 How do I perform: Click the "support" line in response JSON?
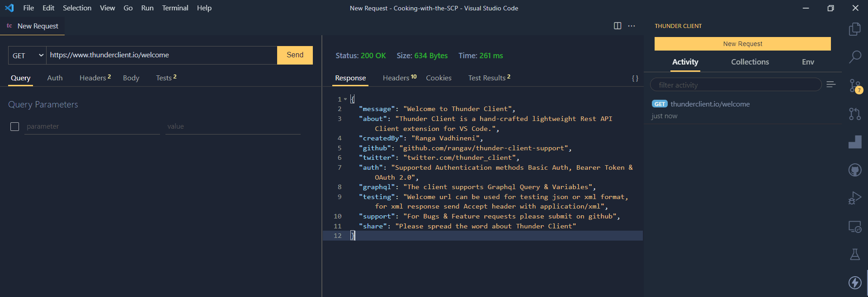point(489,216)
